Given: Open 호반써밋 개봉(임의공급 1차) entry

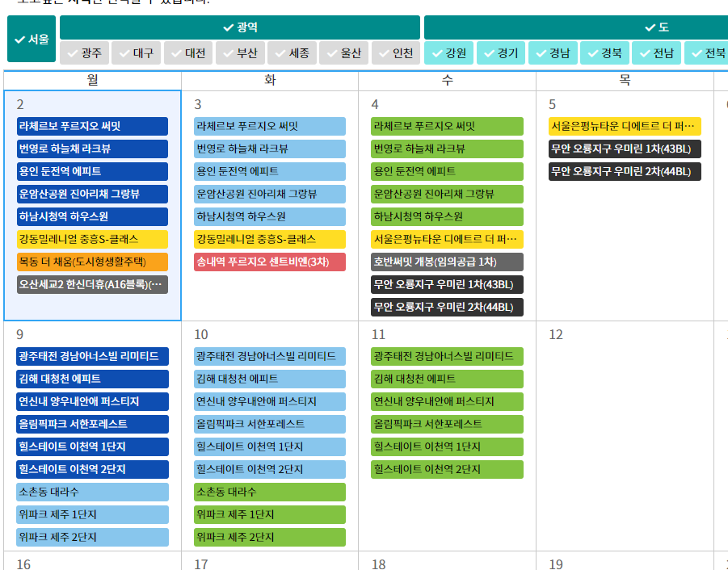Looking at the screenshot, I should (447, 262).
